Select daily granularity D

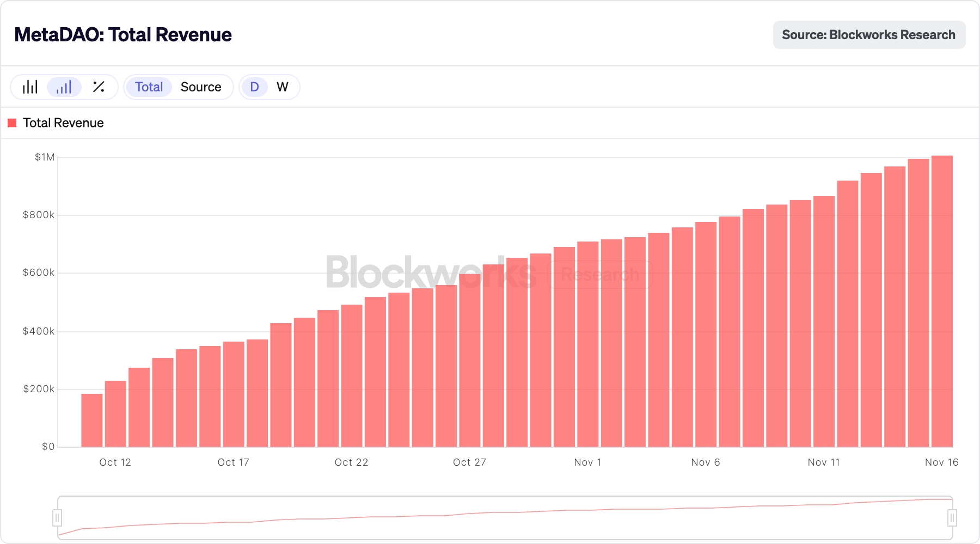pos(254,87)
